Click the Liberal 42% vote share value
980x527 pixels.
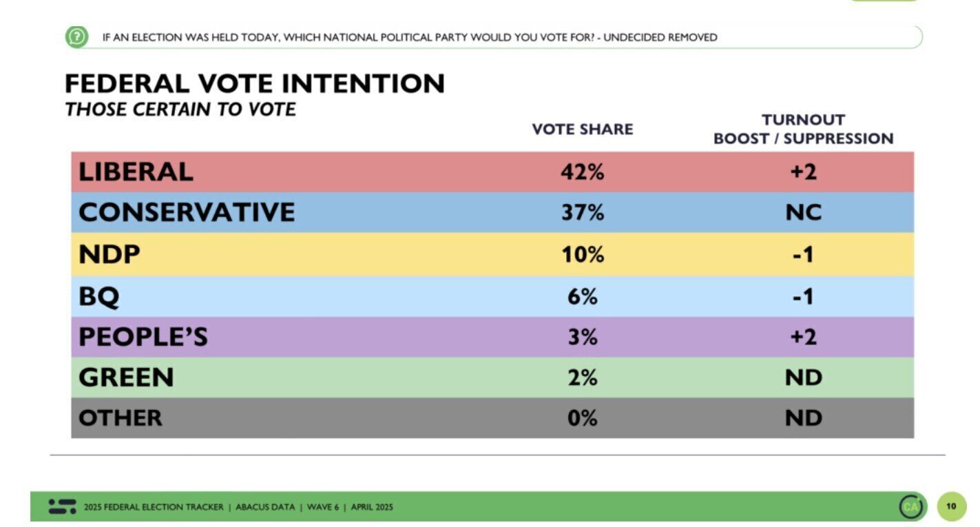(583, 172)
